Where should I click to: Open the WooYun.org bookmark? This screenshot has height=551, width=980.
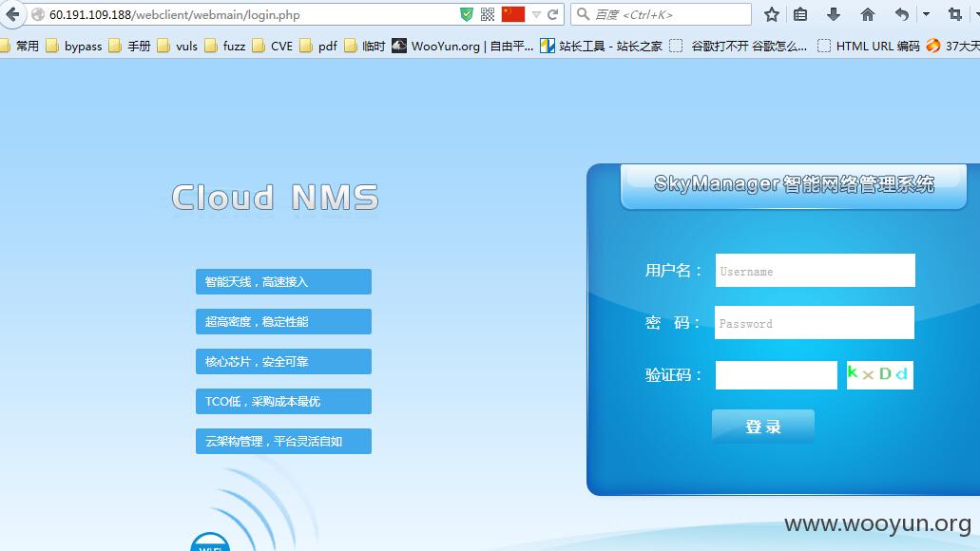click(x=463, y=46)
